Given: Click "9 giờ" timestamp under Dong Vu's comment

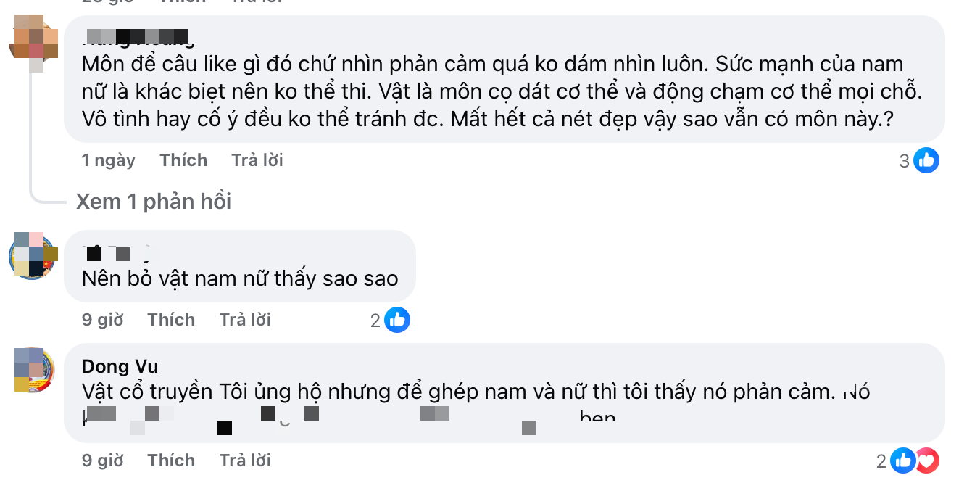Looking at the screenshot, I should (x=102, y=461).
